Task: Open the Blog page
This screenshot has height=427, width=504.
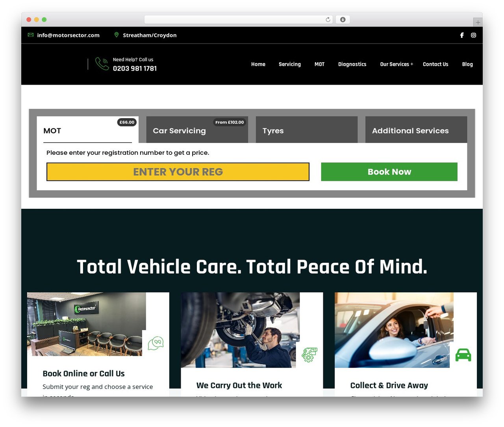Action: 467,64
